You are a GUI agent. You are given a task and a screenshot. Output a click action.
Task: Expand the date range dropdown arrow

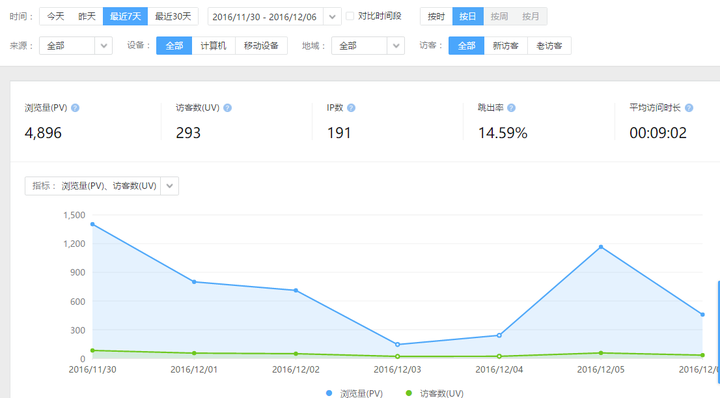[x=332, y=17]
